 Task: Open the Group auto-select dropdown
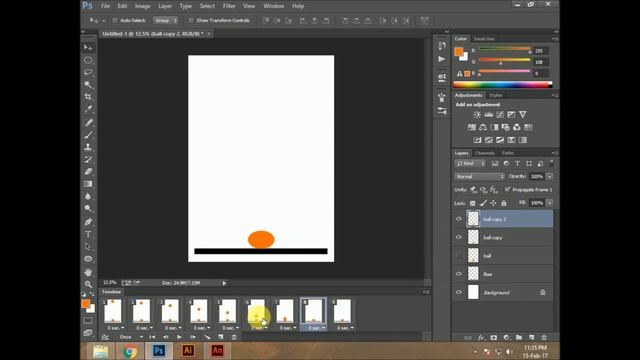(x=165, y=20)
